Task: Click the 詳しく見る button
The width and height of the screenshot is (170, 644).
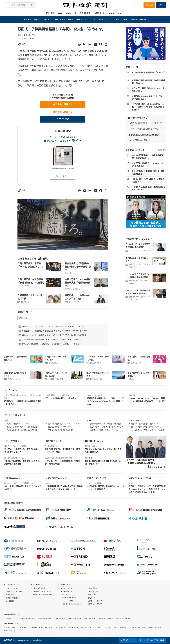Action: point(63,176)
